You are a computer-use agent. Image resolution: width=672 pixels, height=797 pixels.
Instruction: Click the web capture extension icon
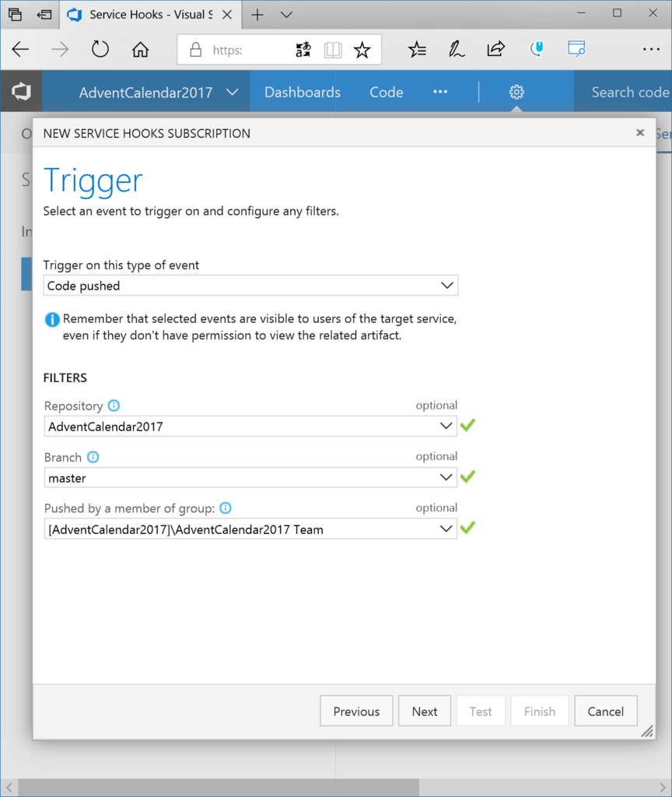coord(576,49)
